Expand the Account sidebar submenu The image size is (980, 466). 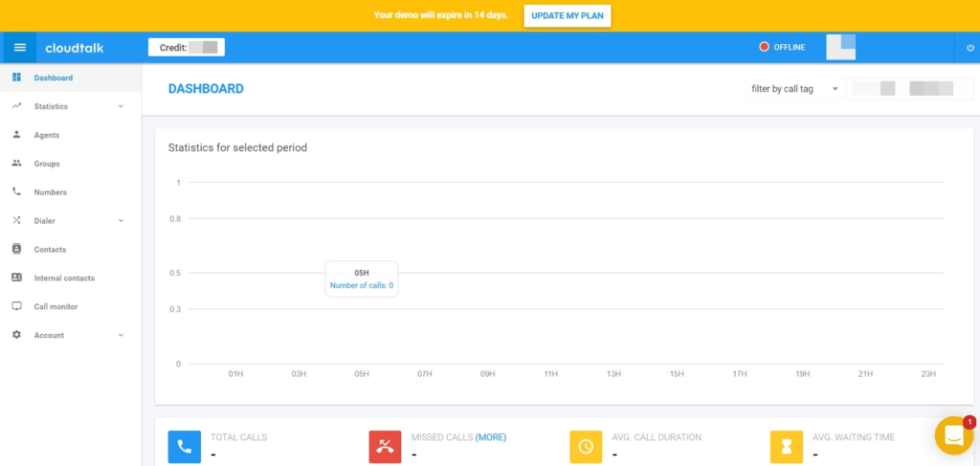[67, 336]
